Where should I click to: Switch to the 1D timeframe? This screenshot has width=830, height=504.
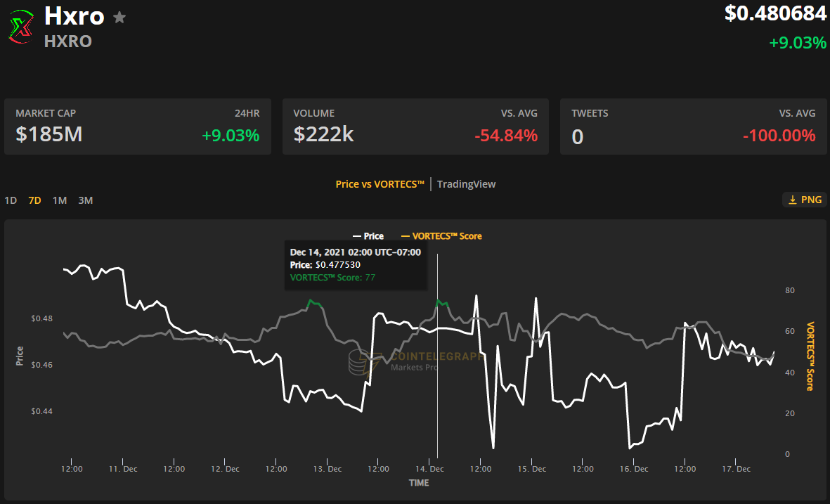click(11, 200)
